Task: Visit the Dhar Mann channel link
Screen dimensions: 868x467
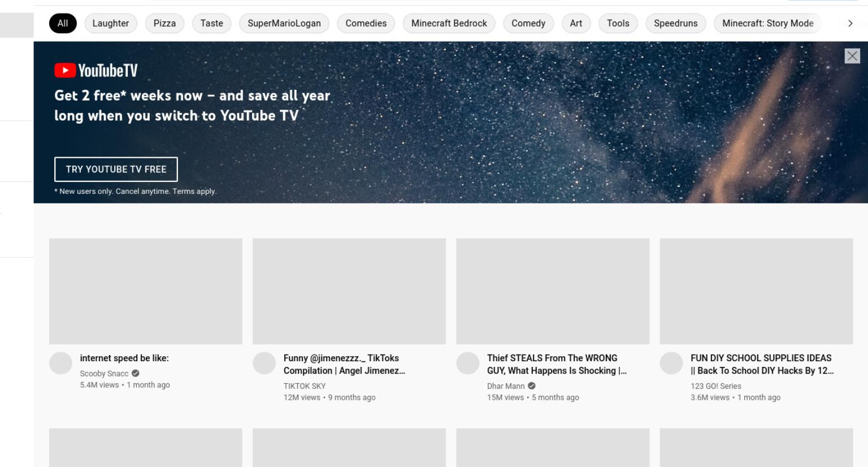Action: (x=506, y=386)
